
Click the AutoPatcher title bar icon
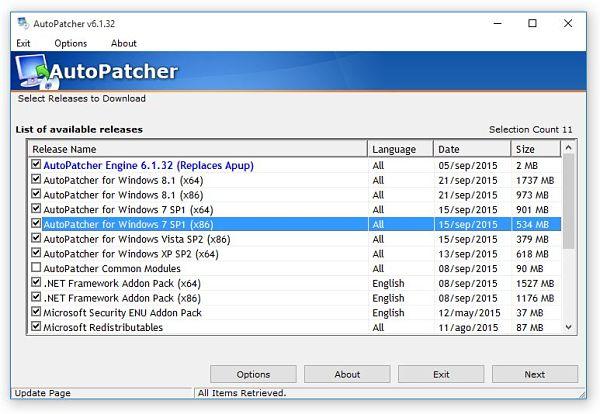pyautogui.click(x=23, y=23)
